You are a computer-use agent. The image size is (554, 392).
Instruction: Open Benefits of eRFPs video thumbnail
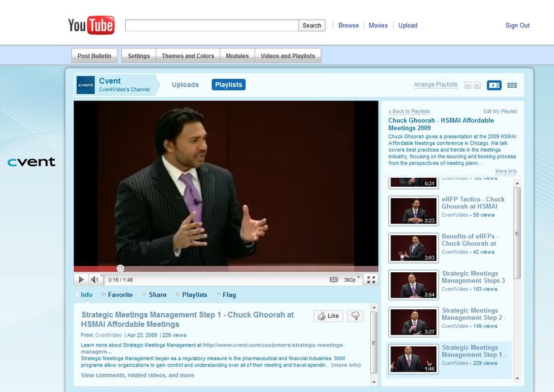coord(413,248)
